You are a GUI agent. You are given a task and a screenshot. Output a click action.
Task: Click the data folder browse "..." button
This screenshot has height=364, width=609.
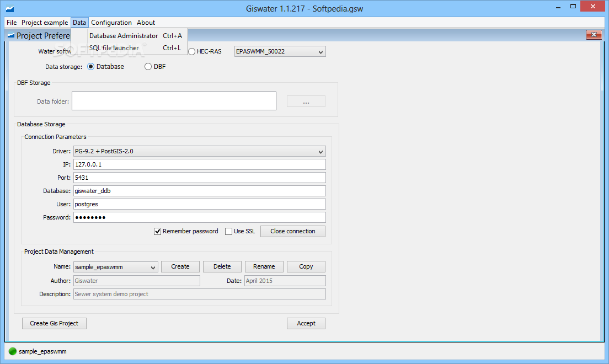(x=306, y=101)
